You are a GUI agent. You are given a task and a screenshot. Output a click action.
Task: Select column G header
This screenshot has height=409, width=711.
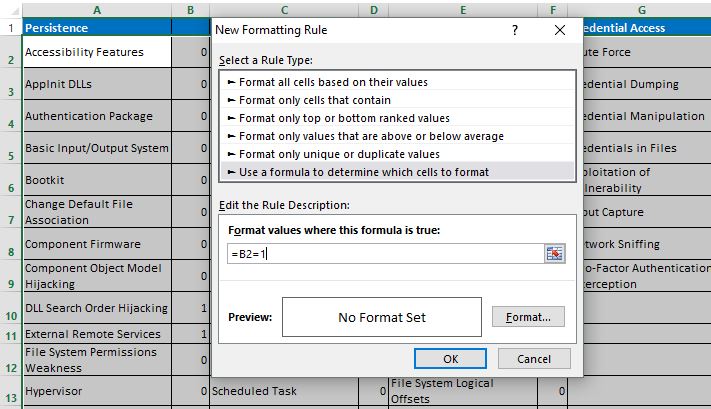point(639,9)
